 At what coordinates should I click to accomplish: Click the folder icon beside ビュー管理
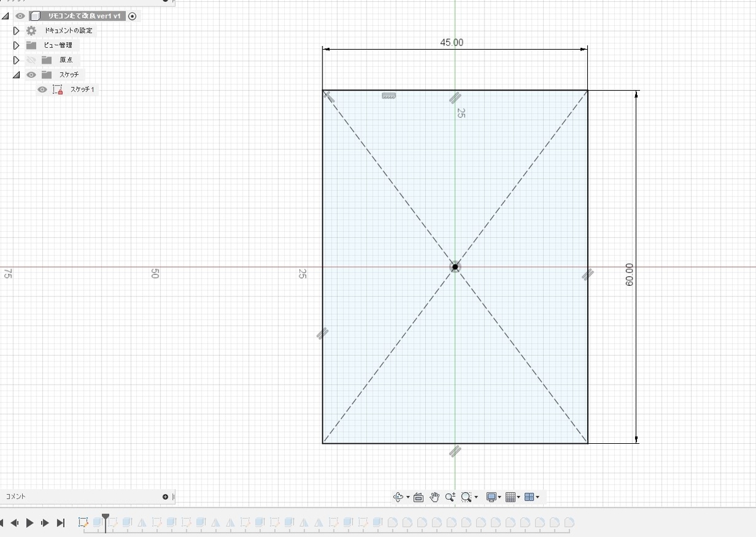click(x=31, y=45)
